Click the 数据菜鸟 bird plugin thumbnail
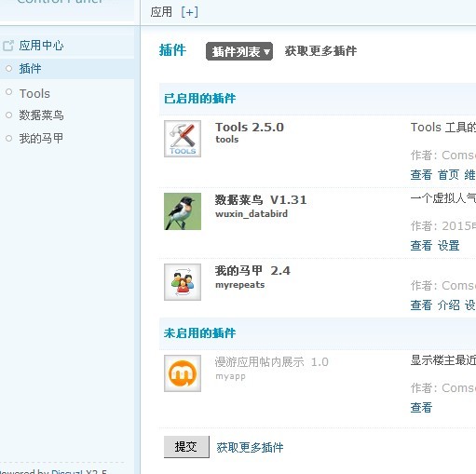 point(183,211)
